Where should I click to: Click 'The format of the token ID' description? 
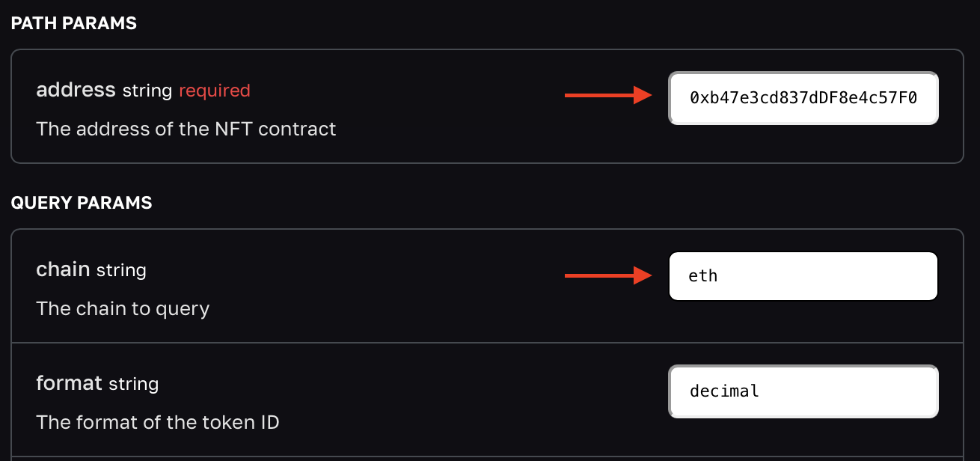click(x=157, y=422)
